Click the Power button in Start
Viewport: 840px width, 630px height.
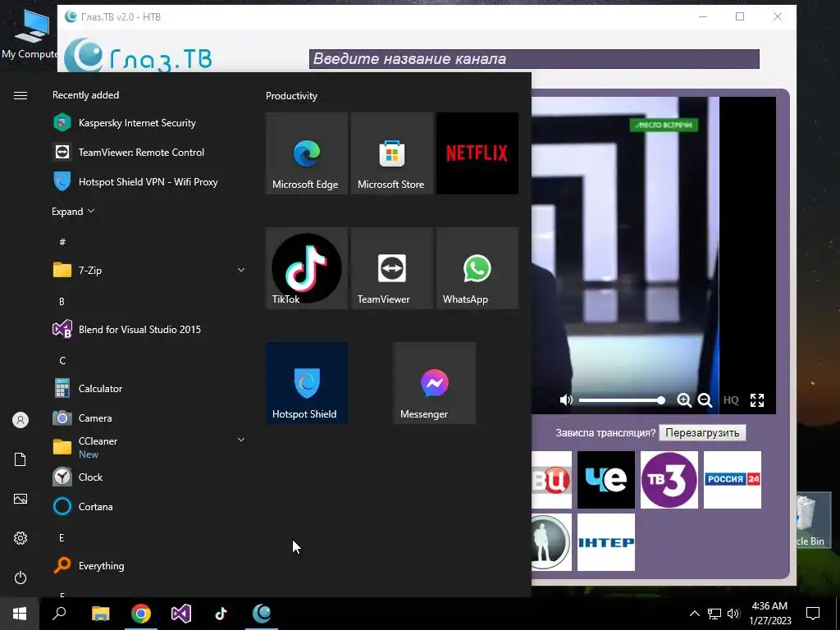click(21, 577)
